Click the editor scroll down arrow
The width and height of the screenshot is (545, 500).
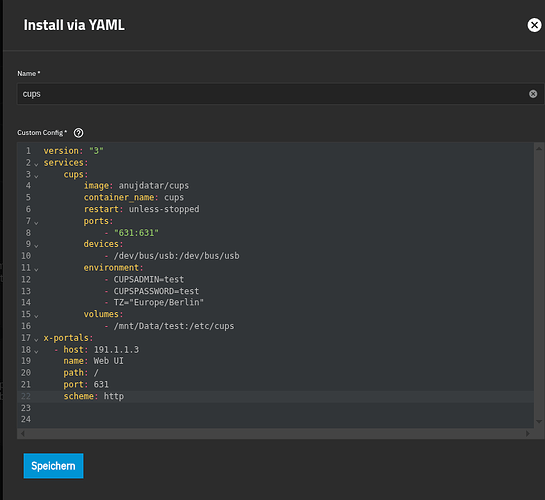click(539, 421)
